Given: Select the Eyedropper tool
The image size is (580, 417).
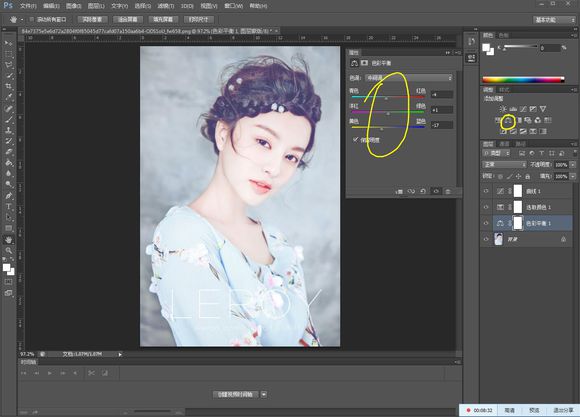Looking at the screenshot, I should point(8,97).
